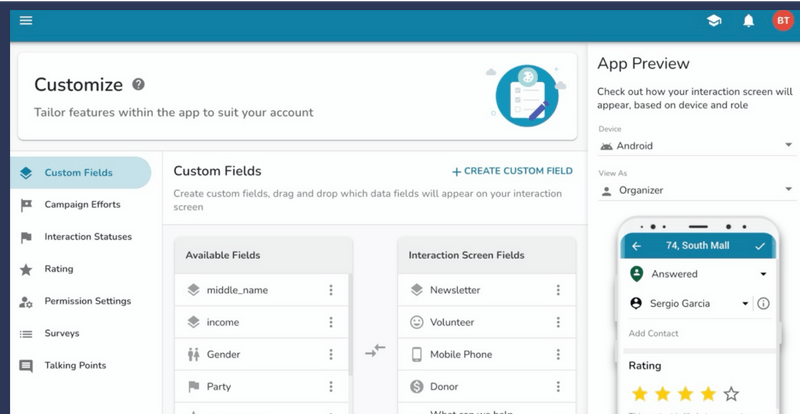Open options menu for middle_name field
This screenshot has height=414, width=800.
pos(331,290)
